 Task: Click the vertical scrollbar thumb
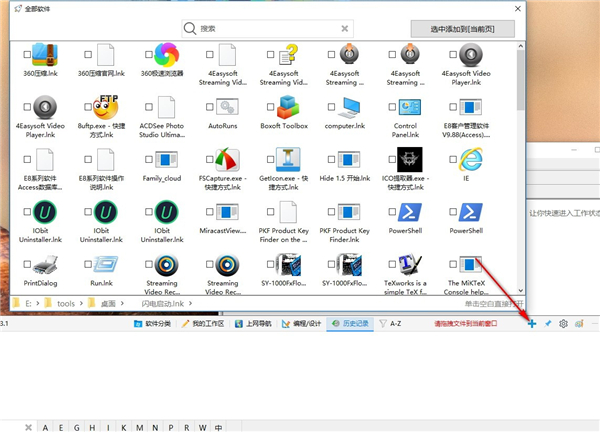coord(520,80)
